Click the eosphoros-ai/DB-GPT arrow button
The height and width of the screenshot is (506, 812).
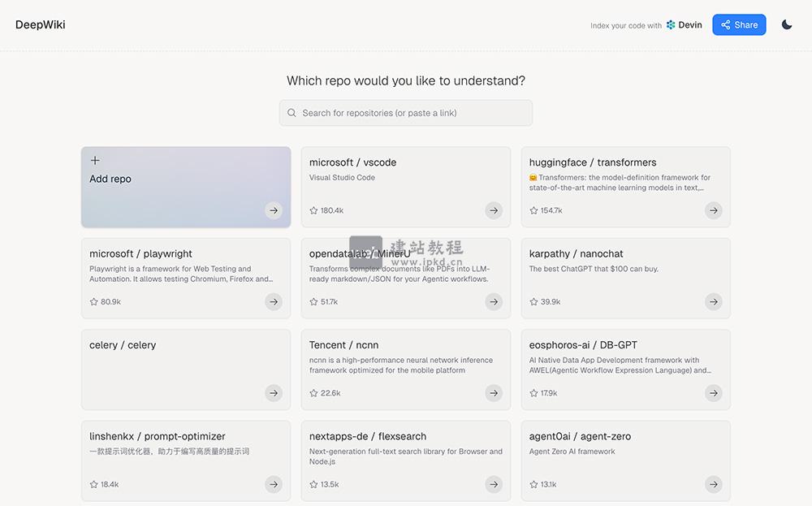pyautogui.click(x=713, y=392)
